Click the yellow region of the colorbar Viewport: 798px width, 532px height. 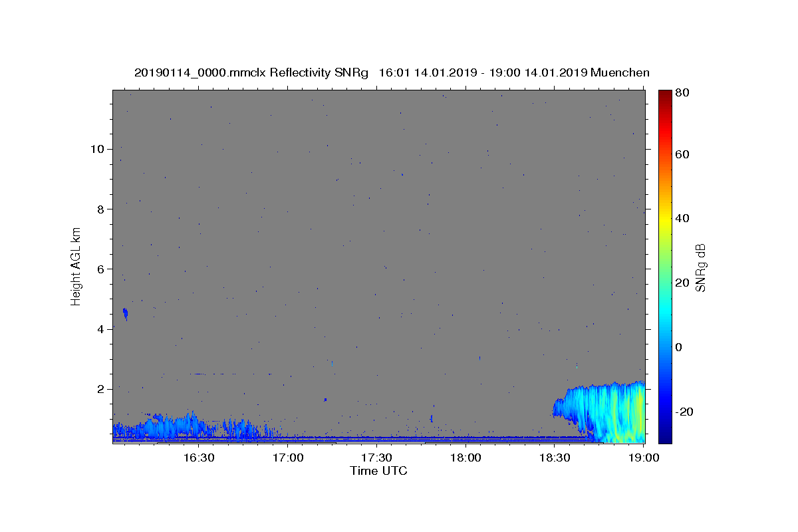665,219
